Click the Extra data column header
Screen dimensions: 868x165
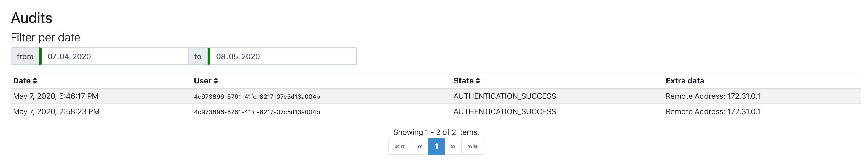click(x=685, y=81)
